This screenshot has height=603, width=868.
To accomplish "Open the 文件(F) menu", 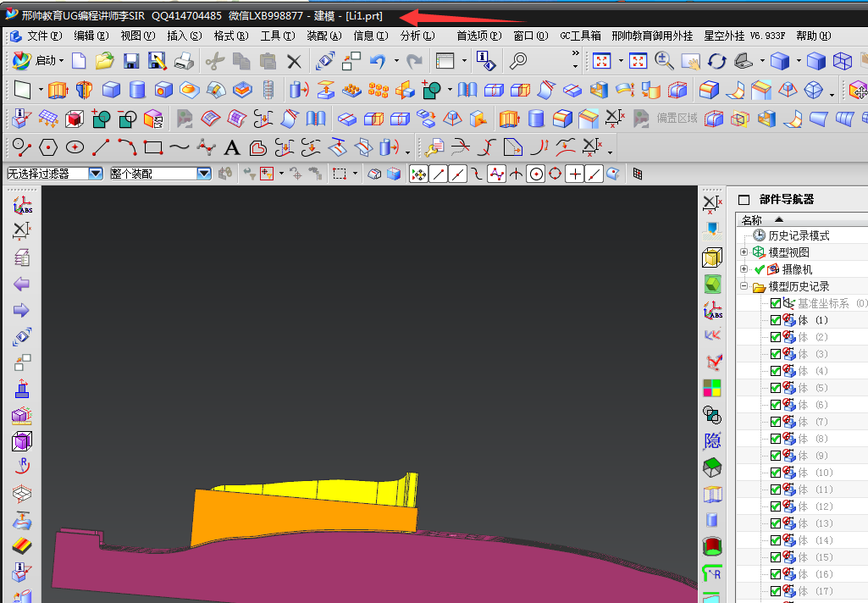I will coord(44,36).
